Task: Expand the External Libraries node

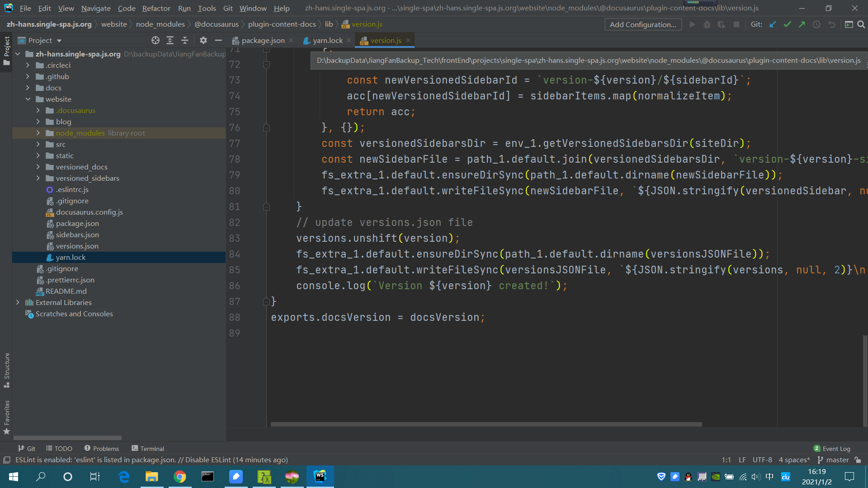Action: (x=18, y=302)
